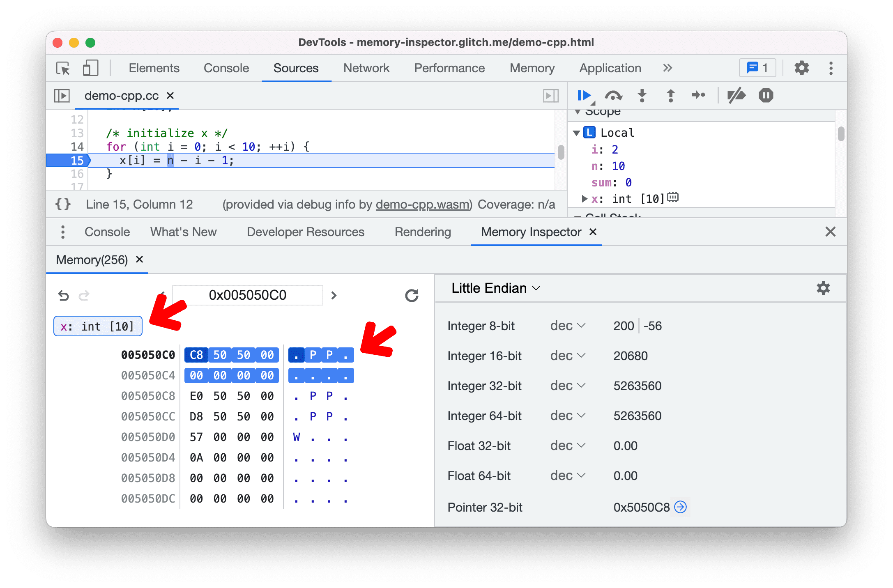This screenshot has height=588, width=893.
Task: Click the refresh memory view button
Action: [x=412, y=294]
